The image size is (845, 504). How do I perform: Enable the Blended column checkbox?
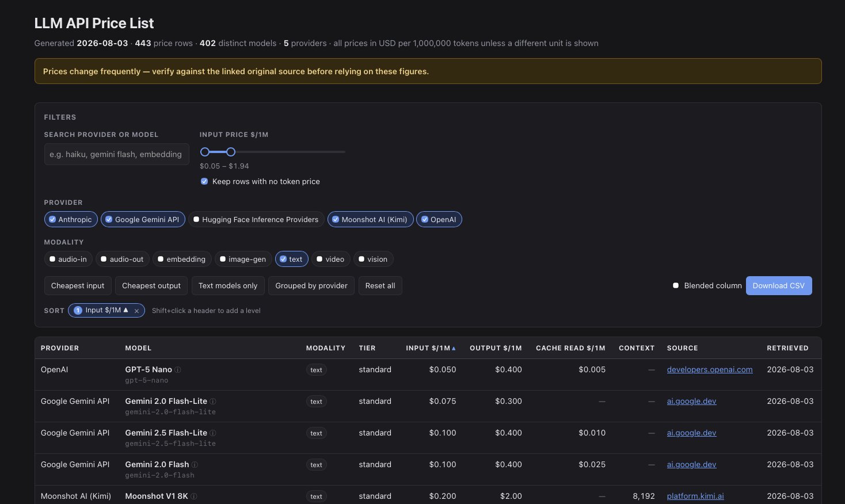(x=676, y=285)
